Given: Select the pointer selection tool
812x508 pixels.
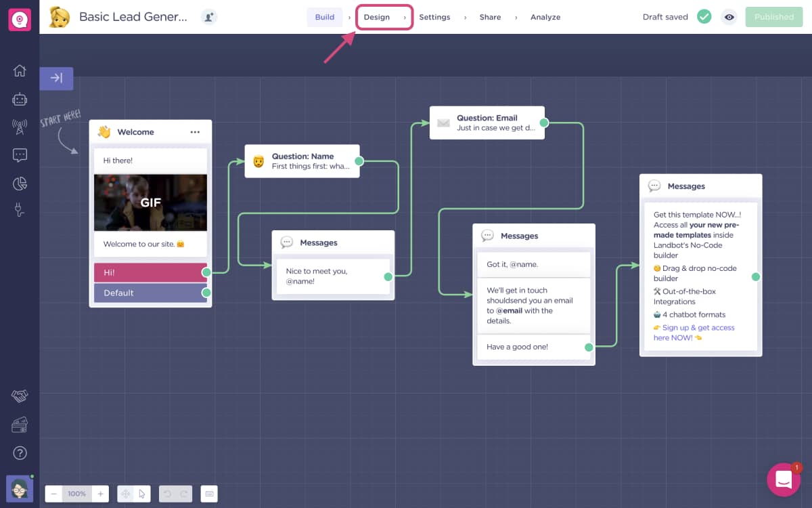Looking at the screenshot, I should 142,494.
